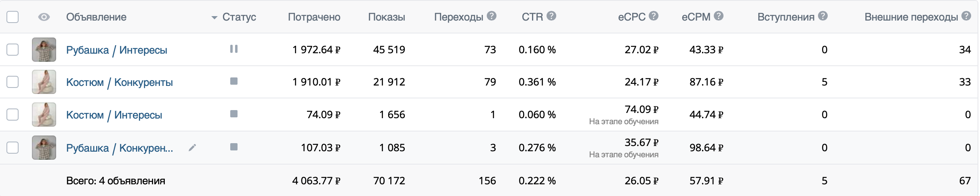Check the box for Костюм / Конкуренты
The height and width of the screenshot is (196, 980).
tap(13, 82)
